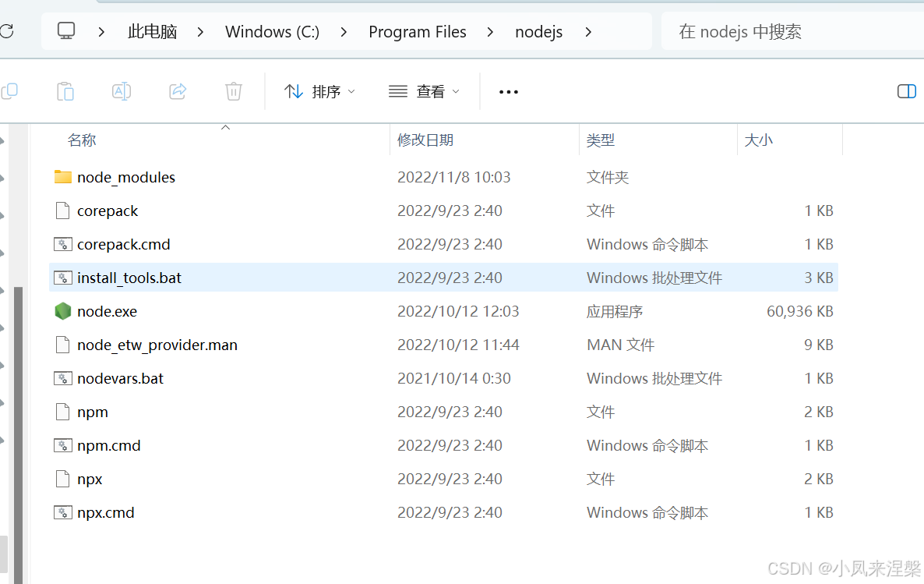Toggle the preview pane icon
The height and width of the screenshot is (584, 924).
coord(906,91)
